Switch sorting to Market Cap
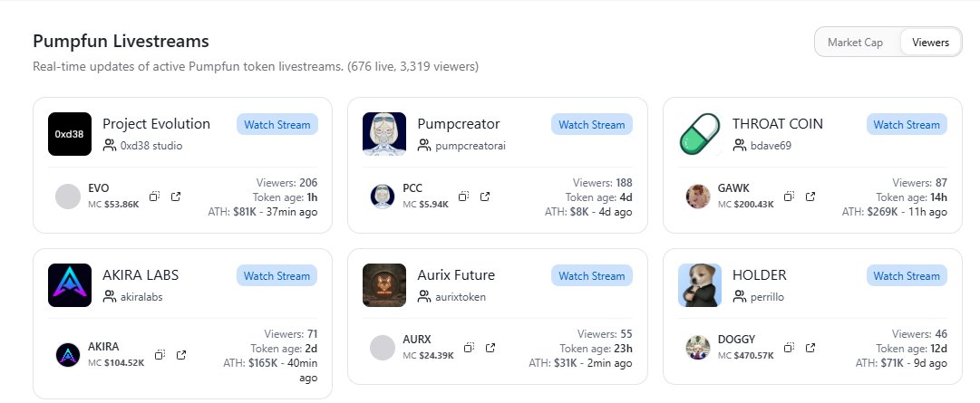 point(855,43)
